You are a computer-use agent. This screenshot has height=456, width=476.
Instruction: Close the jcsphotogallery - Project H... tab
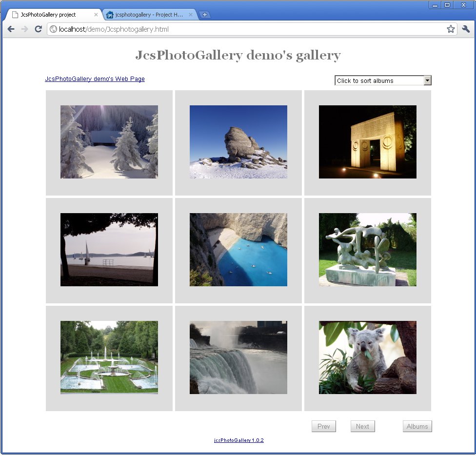coord(191,15)
